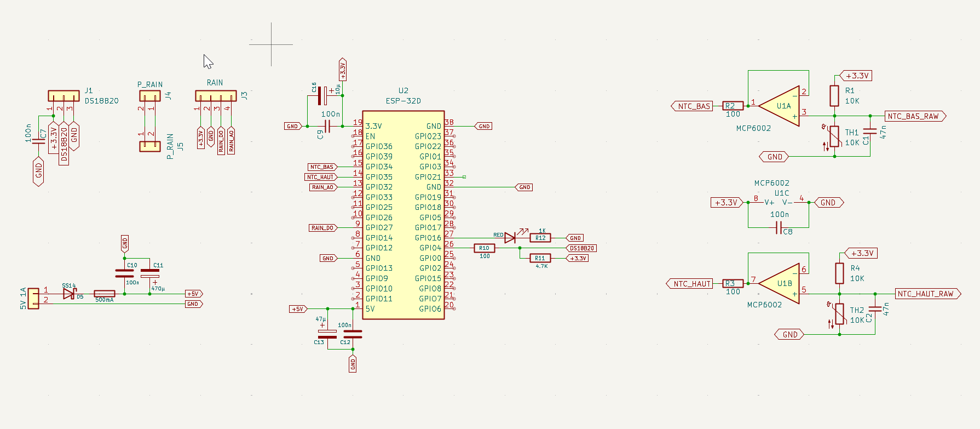The image size is (980, 429).
Task: Select the 500mA fuse symbol
Action: pos(105,294)
